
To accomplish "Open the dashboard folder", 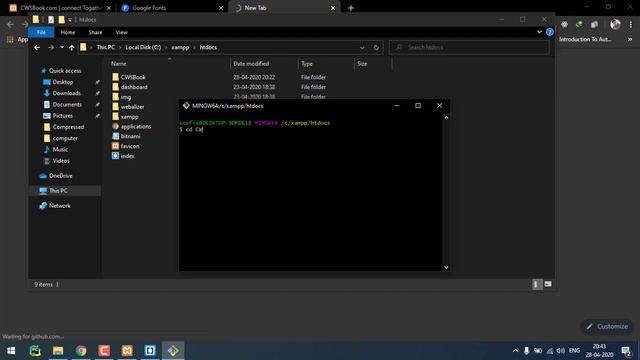I will pyautogui.click(x=134, y=87).
